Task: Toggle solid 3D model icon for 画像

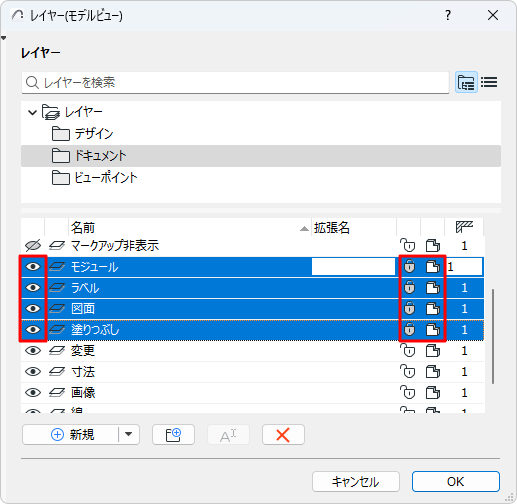Action: (x=433, y=393)
